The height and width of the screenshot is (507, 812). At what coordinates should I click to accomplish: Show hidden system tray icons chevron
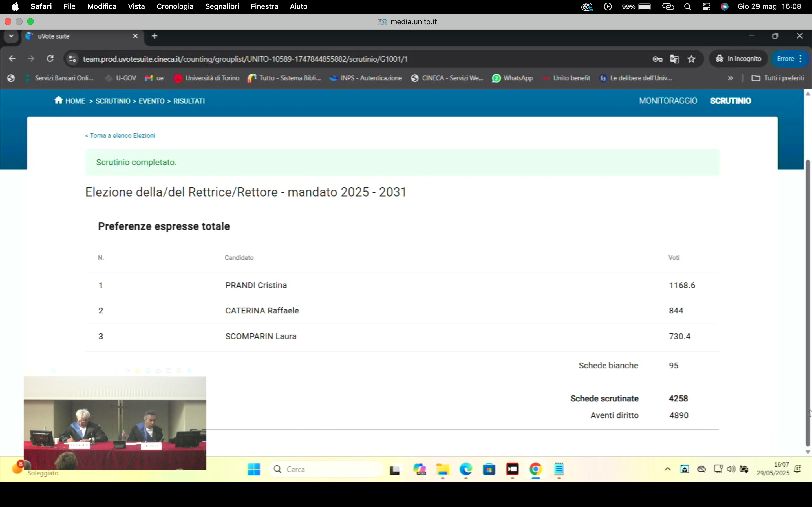coord(667,469)
